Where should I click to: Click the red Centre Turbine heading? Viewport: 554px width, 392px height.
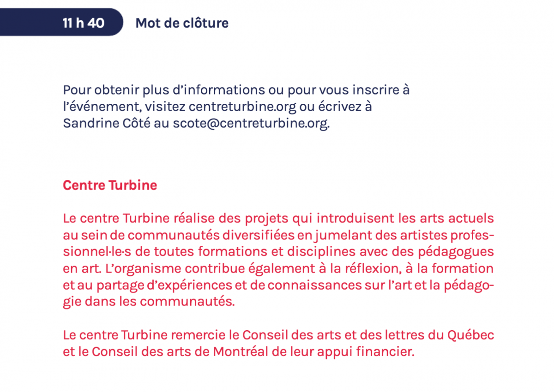110,185
